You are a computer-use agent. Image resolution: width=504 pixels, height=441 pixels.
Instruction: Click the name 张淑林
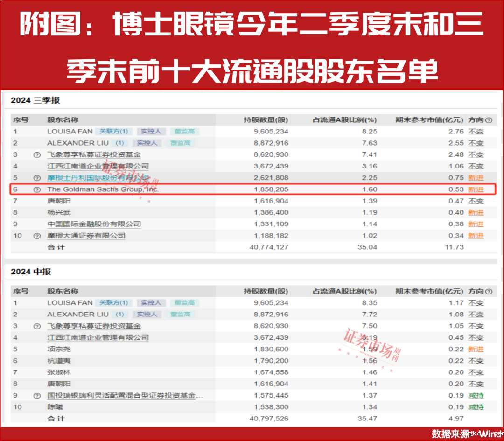tap(59, 372)
